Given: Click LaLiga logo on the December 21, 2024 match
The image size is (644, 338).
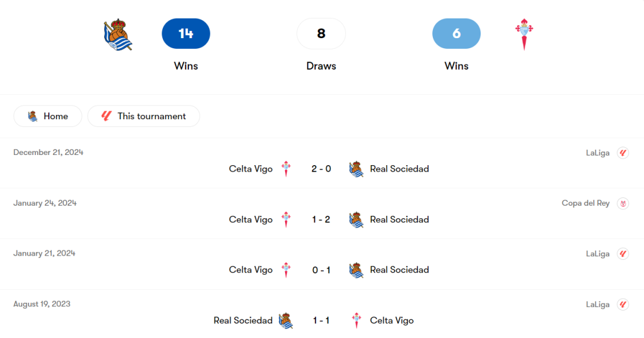Looking at the screenshot, I should tap(623, 153).
